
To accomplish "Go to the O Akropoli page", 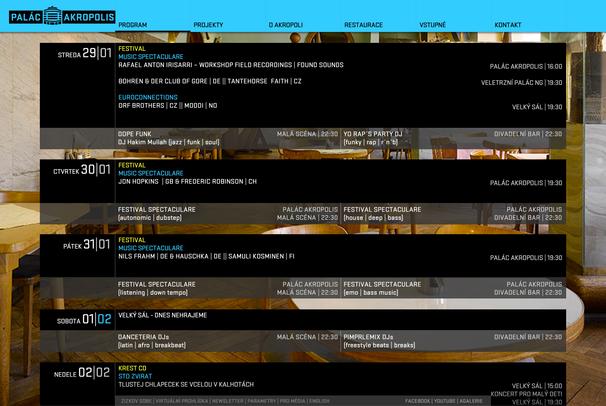I will click(x=285, y=24).
